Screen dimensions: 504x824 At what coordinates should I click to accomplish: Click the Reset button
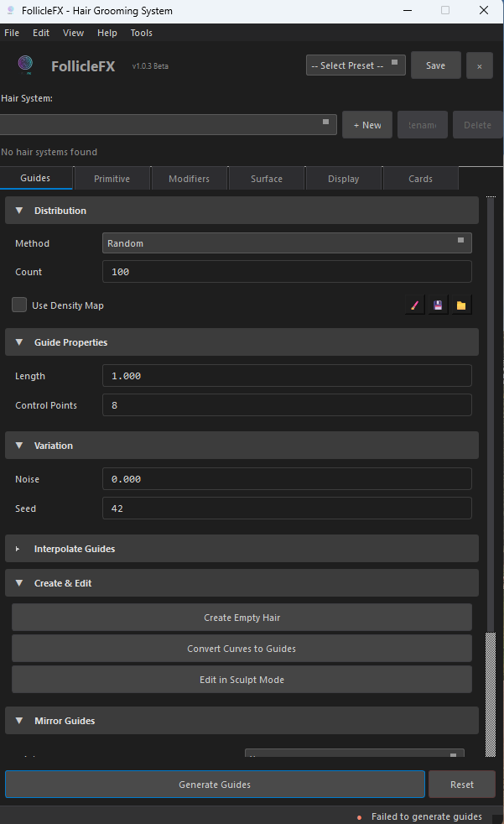pos(462,784)
